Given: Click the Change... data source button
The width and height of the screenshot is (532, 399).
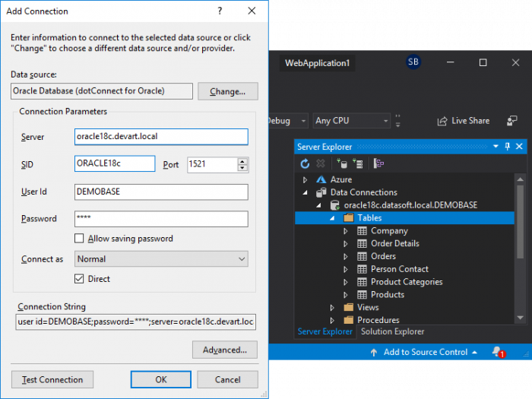Looking at the screenshot, I should 228,91.
